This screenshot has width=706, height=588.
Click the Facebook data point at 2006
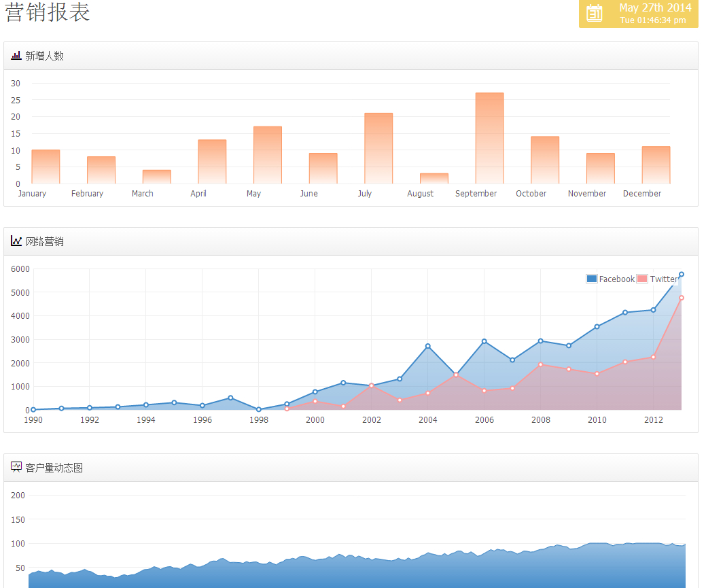click(x=484, y=341)
